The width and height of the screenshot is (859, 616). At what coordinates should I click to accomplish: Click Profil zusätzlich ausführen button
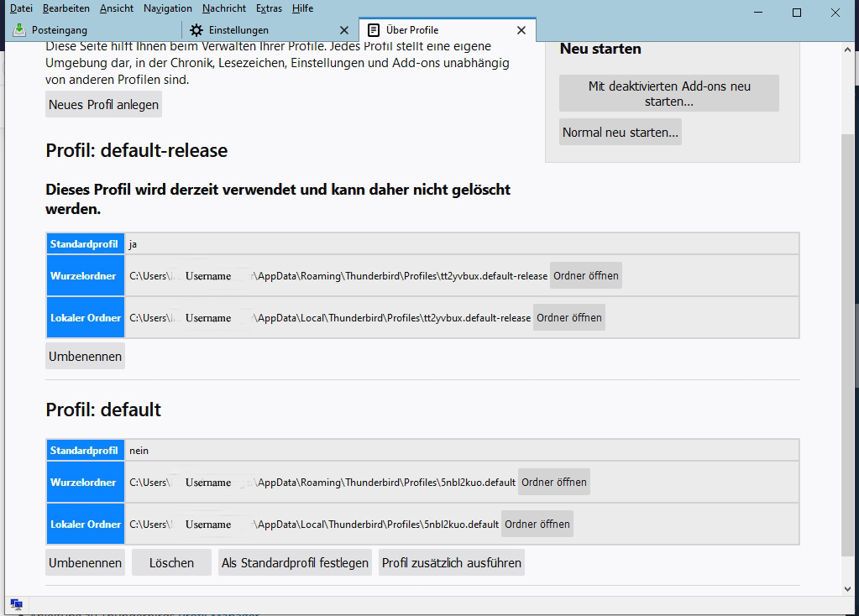coord(452,563)
